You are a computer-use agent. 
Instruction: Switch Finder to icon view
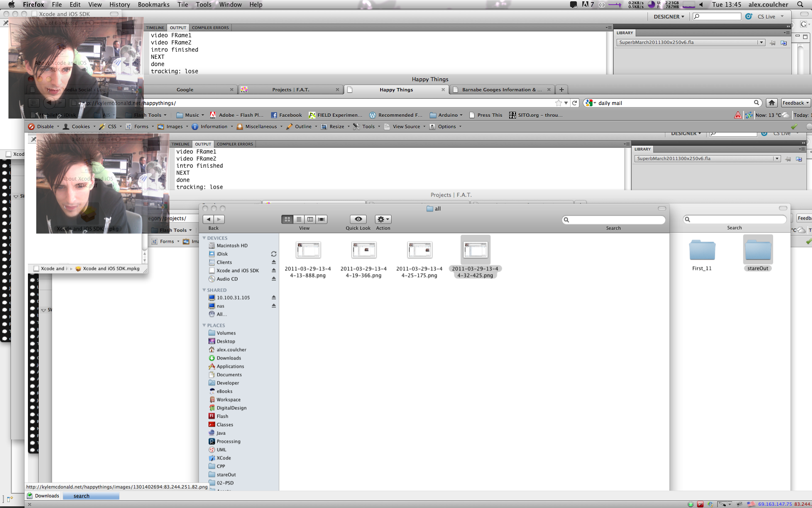[287, 219]
